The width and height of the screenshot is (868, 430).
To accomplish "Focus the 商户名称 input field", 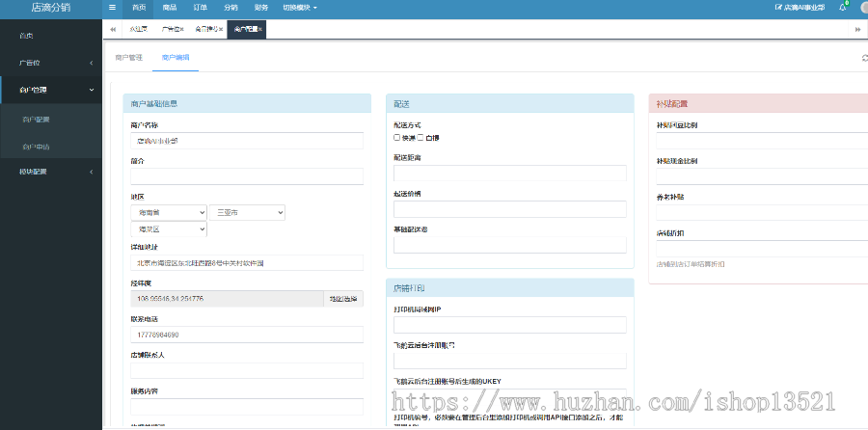I will (x=247, y=141).
